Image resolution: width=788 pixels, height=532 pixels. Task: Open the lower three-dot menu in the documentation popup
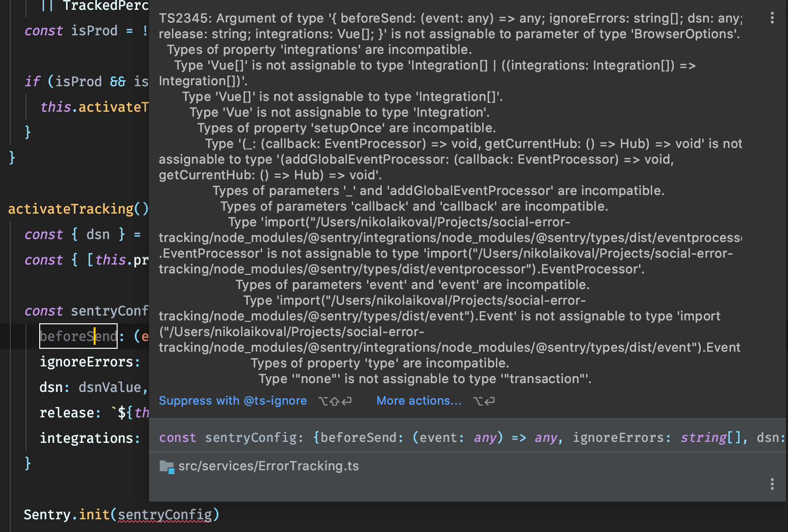coord(772,484)
